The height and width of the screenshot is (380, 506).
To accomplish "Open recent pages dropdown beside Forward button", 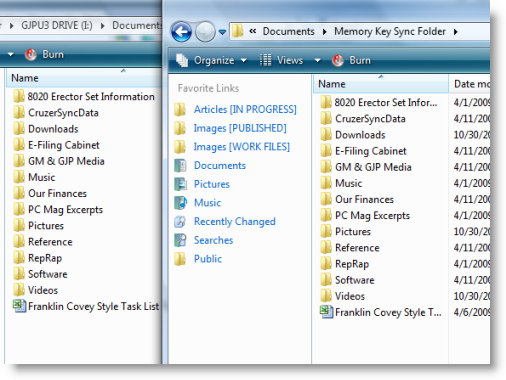I will pos(222,32).
